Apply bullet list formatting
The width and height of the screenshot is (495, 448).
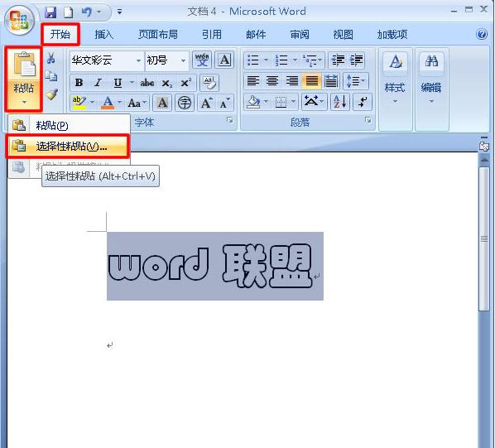tap(253, 60)
